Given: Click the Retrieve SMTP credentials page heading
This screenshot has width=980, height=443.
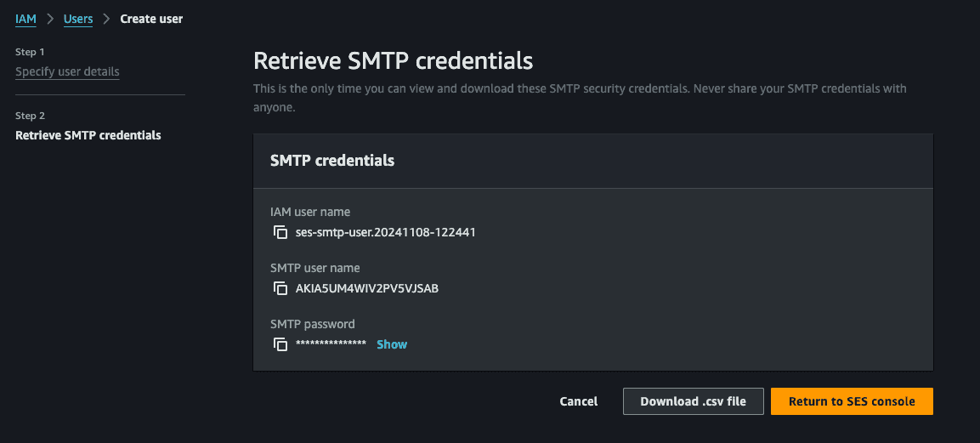Looking at the screenshot, I should point(394,61).
